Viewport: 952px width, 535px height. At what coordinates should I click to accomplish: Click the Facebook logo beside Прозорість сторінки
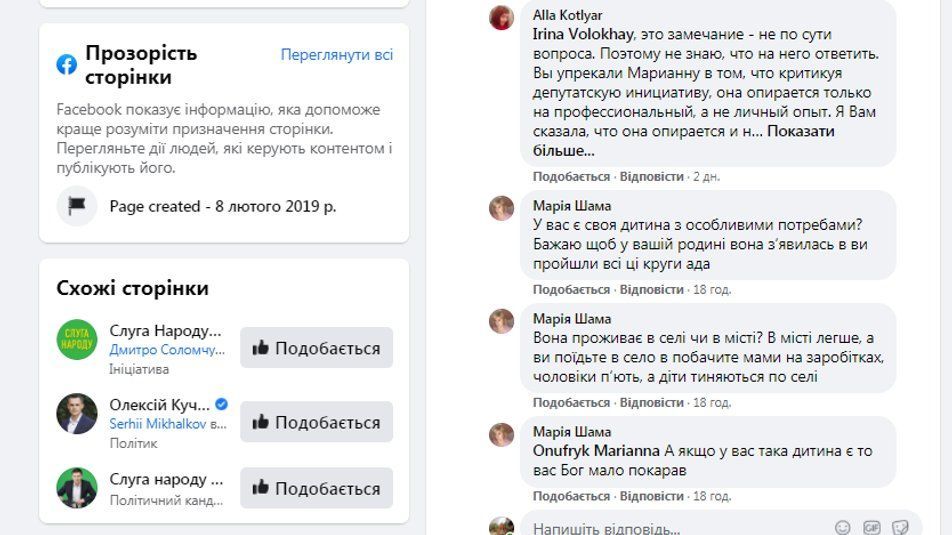point(67,65)
